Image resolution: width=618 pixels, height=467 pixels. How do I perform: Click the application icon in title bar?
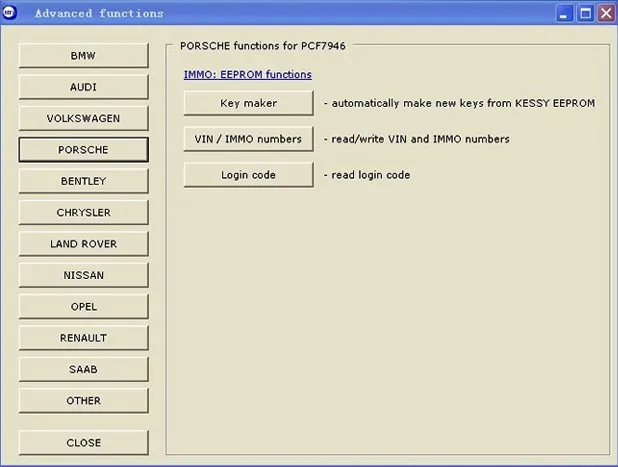[9, 13]
